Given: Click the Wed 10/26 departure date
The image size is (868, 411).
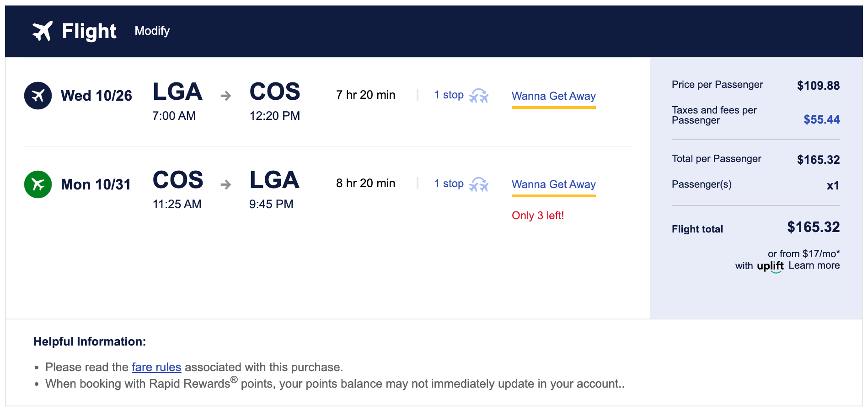Looking at the screenshot, I should [96, 96].
